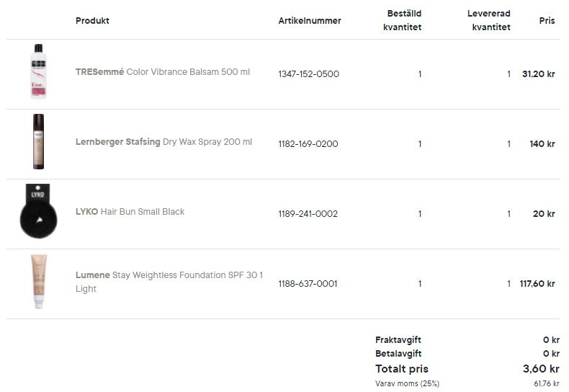The image size is (569, 392).
Task: Click the TRESemmé balsam bottle thumbnail
Action: [38, 71]
